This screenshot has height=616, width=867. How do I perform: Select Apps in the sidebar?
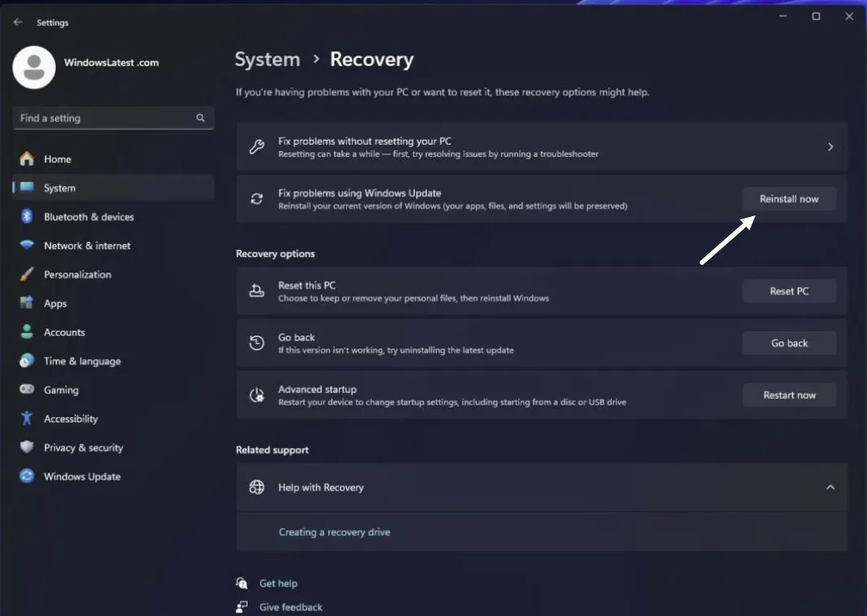click(x=113, y=303)
